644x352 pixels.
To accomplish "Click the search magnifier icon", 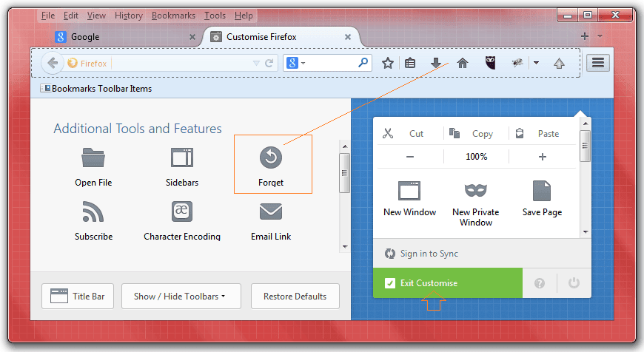I will [363, 63].
